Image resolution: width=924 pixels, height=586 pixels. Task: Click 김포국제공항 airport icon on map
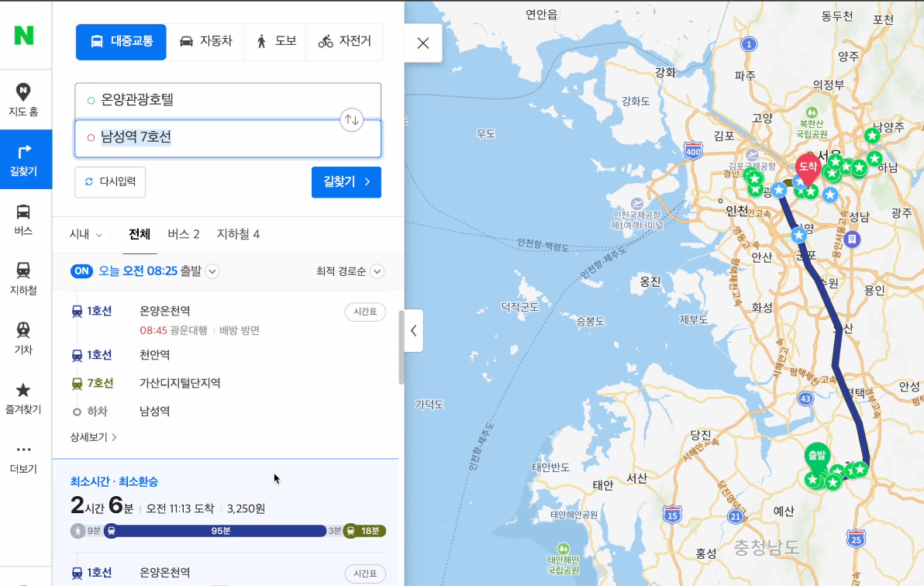[752, 155]
